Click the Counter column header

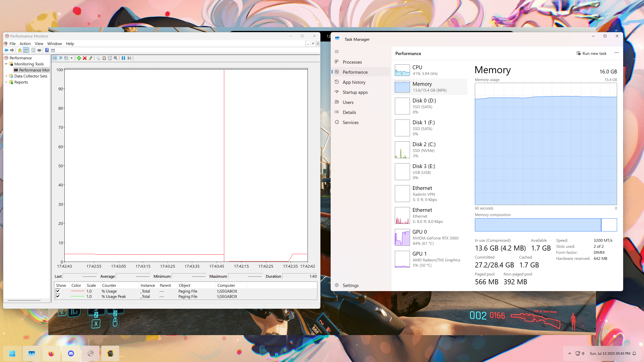point(120,285)
